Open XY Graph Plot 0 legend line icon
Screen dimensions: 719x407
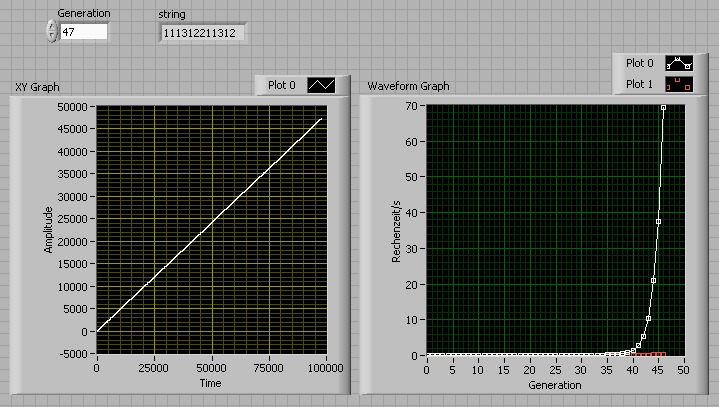click(321, 85)
